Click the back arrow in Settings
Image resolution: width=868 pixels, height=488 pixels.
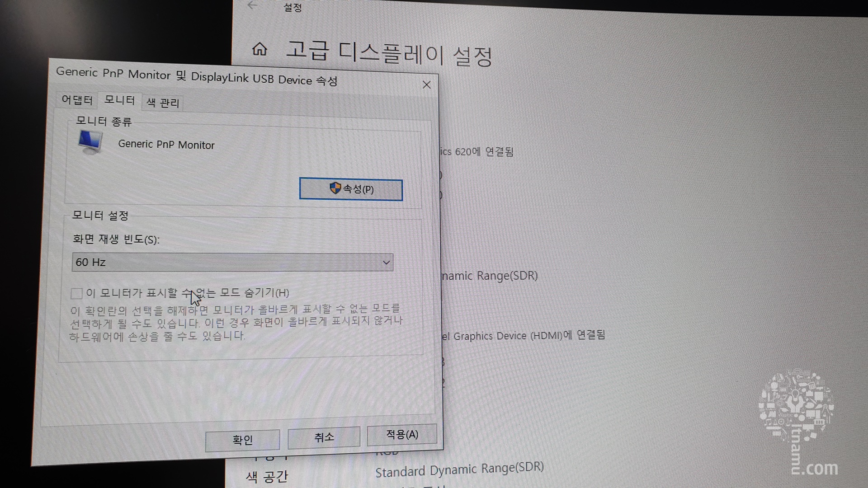tap(252, 5)
